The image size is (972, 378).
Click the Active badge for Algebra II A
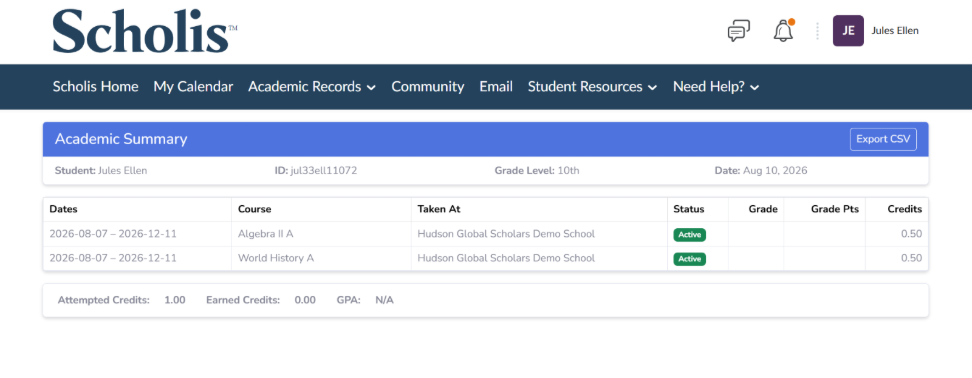tap(689, 235)
